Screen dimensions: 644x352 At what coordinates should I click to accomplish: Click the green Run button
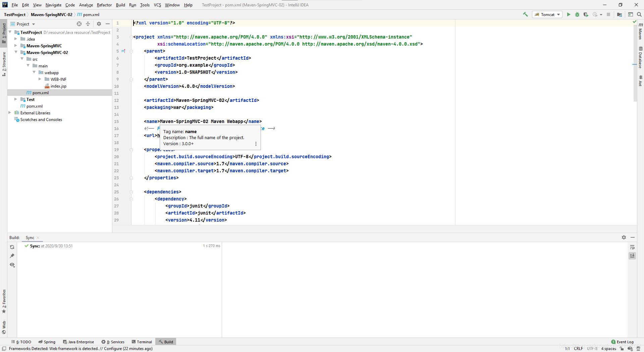568,14
